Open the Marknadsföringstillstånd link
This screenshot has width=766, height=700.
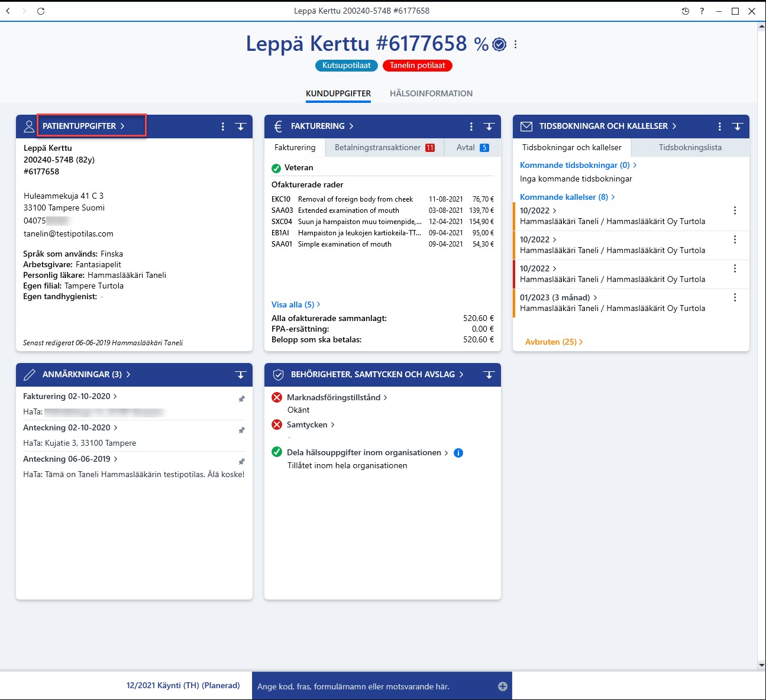[x=337, y=397]
